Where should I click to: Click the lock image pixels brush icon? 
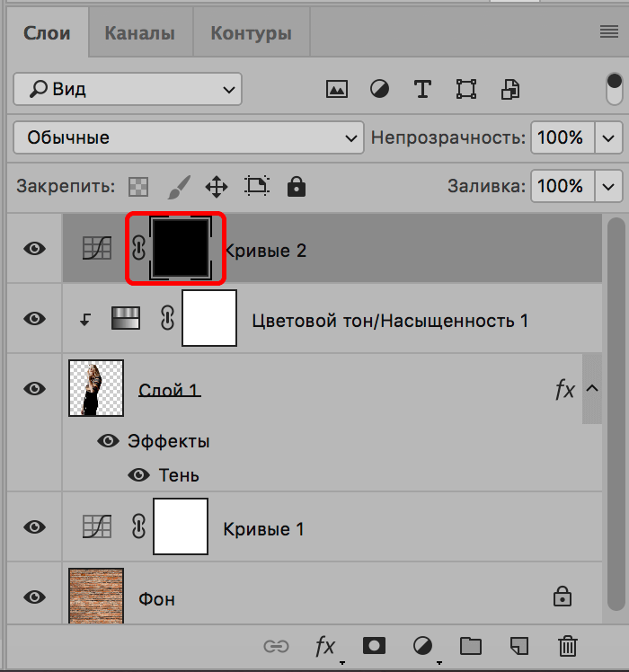(x=179, y=187)
